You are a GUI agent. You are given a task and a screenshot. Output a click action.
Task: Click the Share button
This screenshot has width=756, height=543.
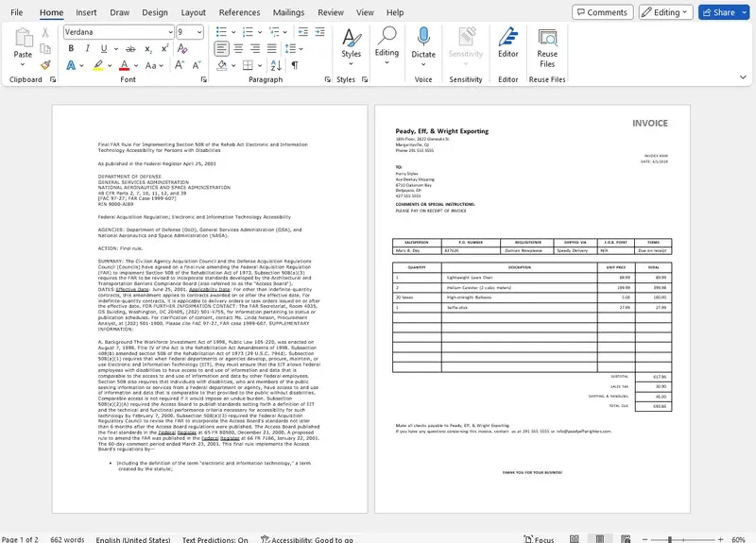click(718, 12)
